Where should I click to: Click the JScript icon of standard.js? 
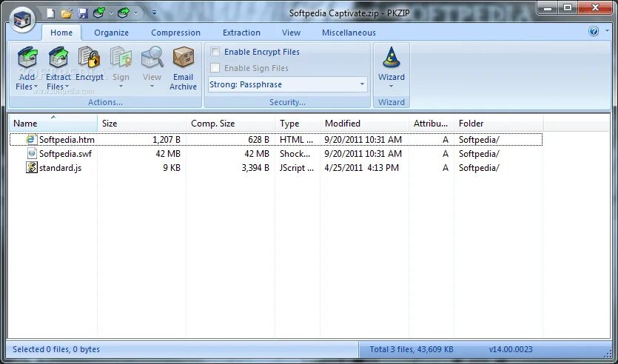[32, 167]
